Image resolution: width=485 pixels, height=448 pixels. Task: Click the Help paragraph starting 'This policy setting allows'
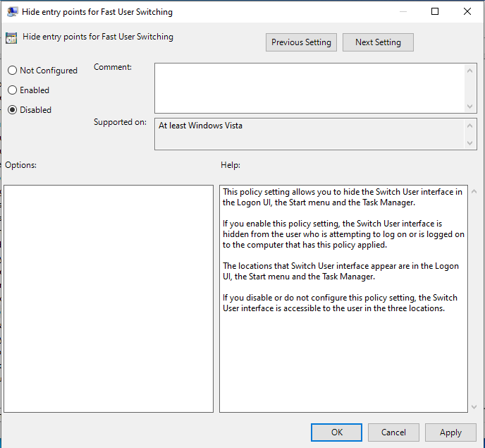tap(343, 197)
